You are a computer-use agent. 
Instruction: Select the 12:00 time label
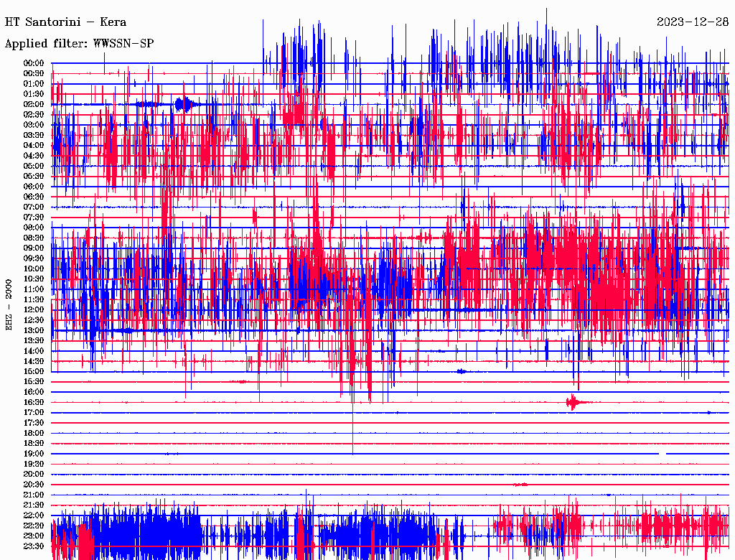[34, 310]
